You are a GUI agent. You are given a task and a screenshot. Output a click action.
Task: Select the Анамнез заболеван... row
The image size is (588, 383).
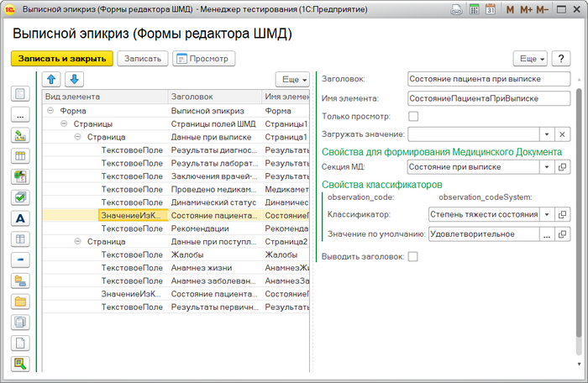pyautogui.click(x=176, y=281)
